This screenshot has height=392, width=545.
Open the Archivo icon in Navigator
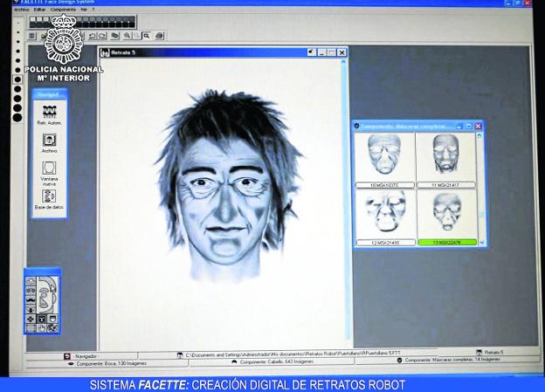pyautogui.click(x=49, y=140)
